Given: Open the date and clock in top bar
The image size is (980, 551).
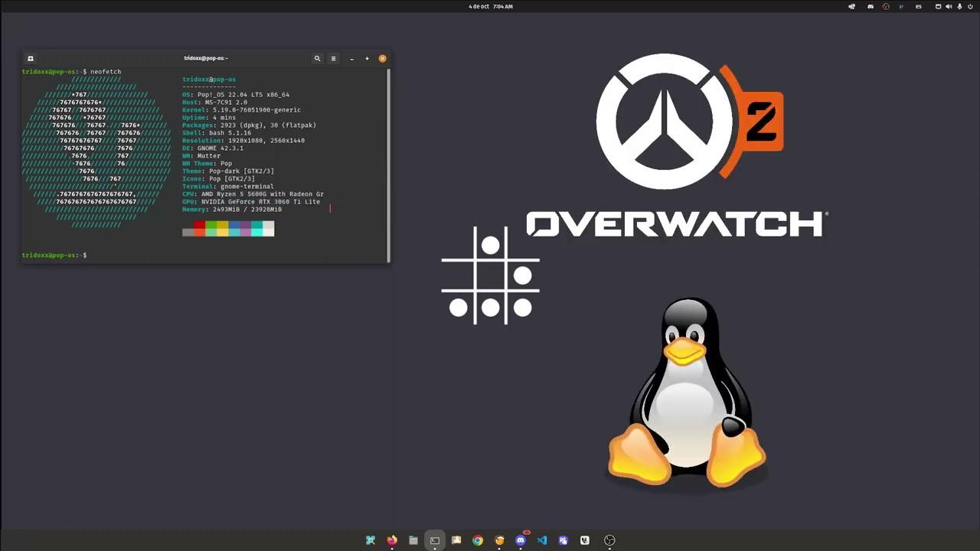Looking at the screenshot, I should pyautogui.click(x=491, y=6).
